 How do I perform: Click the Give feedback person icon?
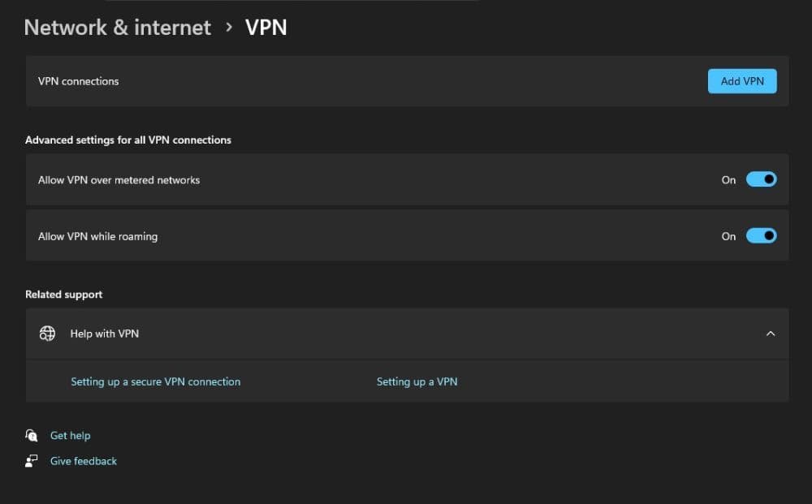tap(32, 460)
